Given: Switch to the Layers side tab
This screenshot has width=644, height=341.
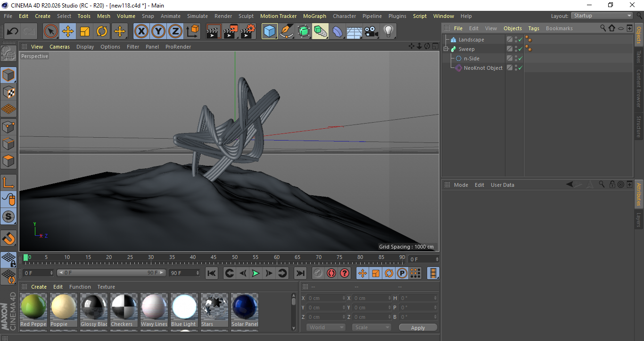Looking at the screenshot, I should pos(639,220).
